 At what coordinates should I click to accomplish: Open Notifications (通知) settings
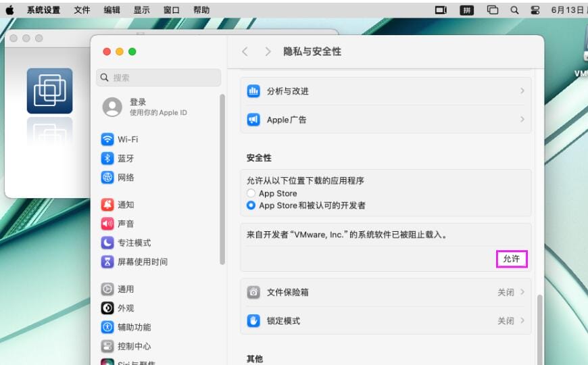[126, 205]
